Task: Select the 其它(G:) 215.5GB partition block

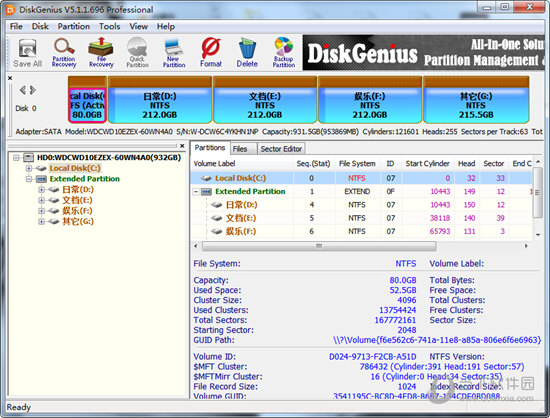Action: tap(476, 100)
